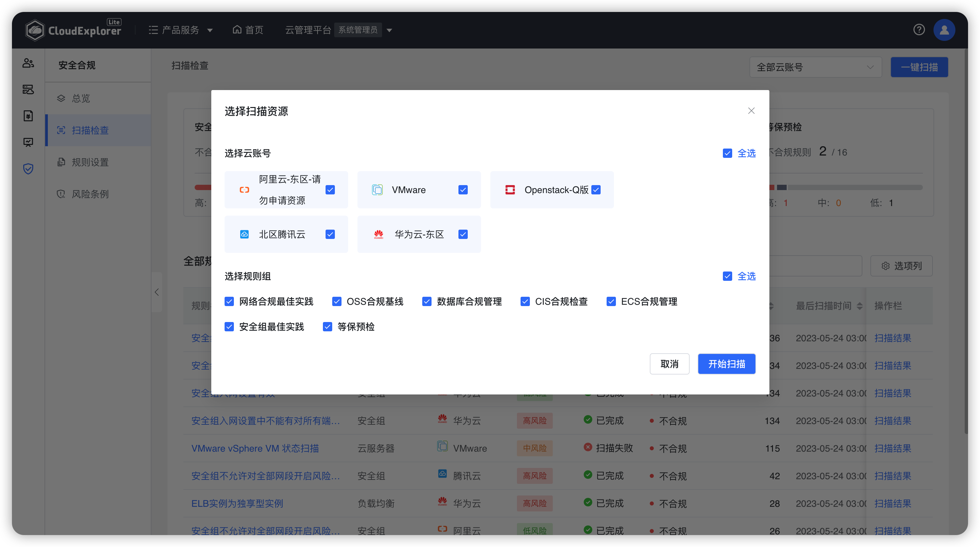Select the blue security shield sidebar icon
The image size is (980, 547).
pos(28,168)
